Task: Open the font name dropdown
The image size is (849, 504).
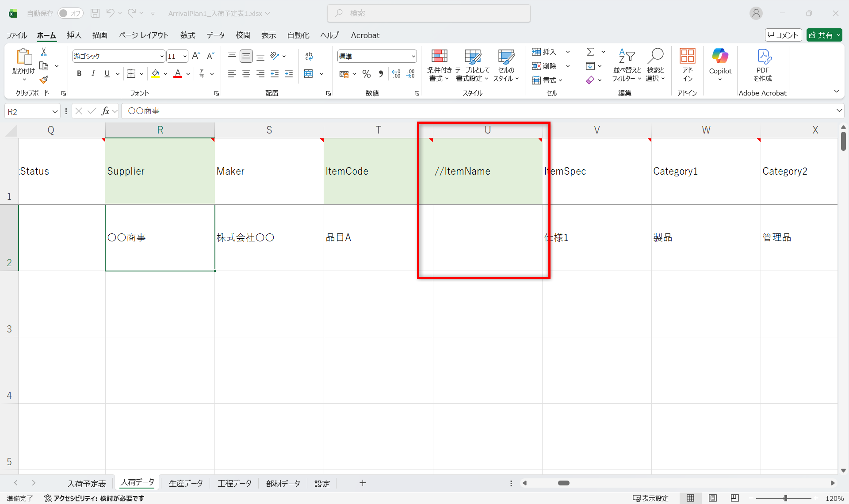Action: pyautogui.click(x=161, y=57)
